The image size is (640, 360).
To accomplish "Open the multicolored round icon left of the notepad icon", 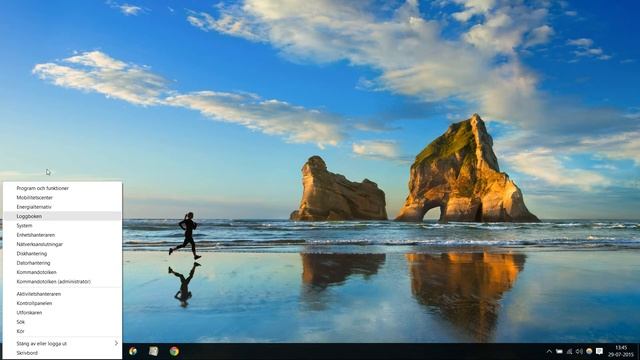I will tap(133, 351).
